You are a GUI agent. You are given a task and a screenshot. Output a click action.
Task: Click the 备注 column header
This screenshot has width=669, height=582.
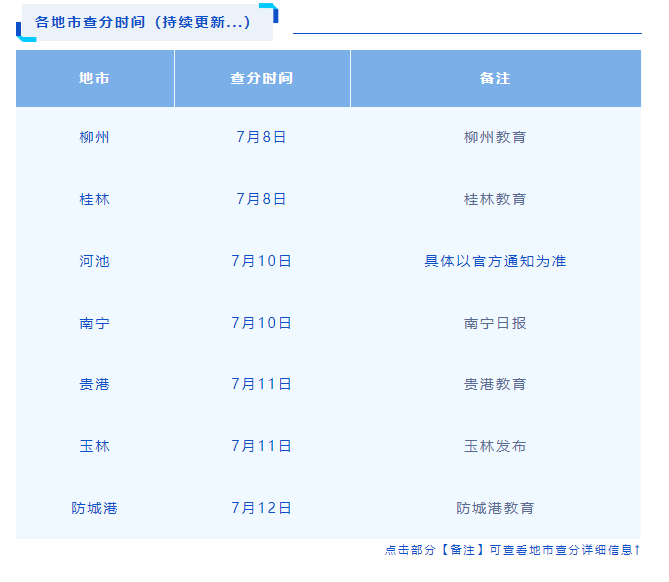click(x=495, y=78)
